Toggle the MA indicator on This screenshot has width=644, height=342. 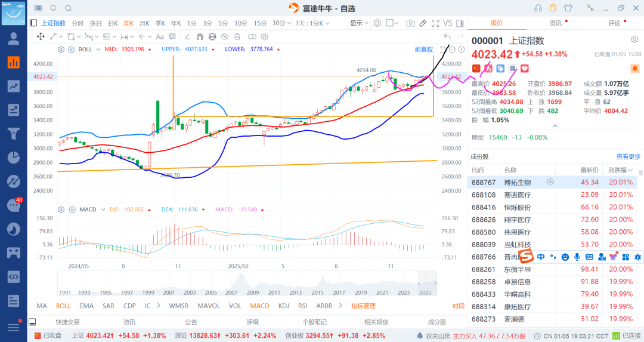42,306
